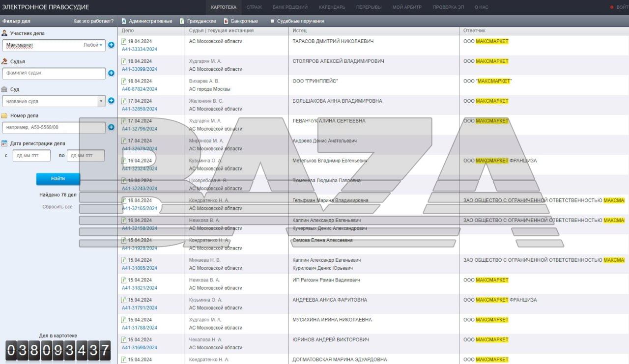The image size is (629, 364).
Task: Toggle the Судебные поручения checkbox
Action: (272, 21)
